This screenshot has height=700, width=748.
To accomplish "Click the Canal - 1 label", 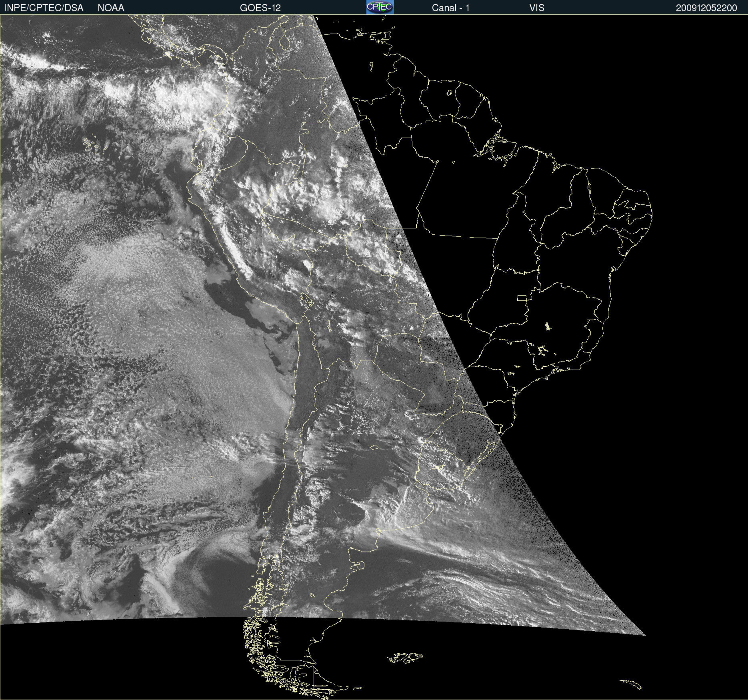I will coord(451,8).
